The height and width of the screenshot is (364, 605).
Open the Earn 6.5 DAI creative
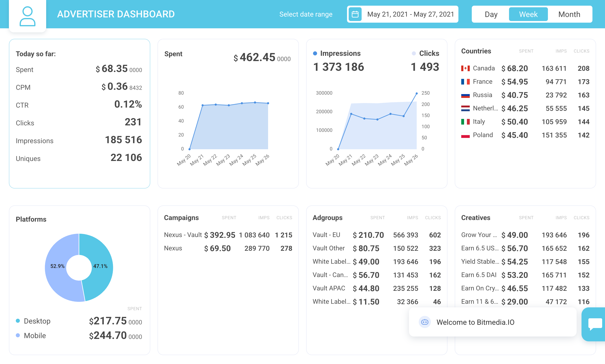tap(525, 275)
